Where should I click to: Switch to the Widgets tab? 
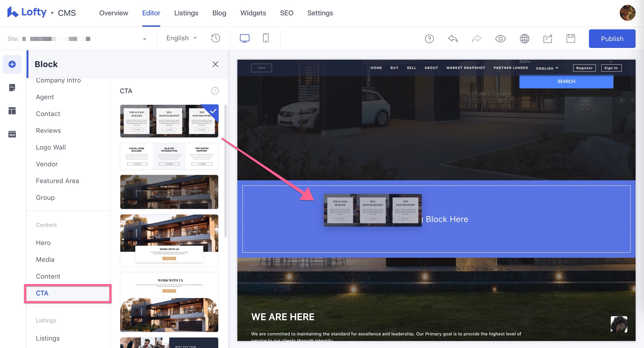pyautogui.click(x=253, y=13)
